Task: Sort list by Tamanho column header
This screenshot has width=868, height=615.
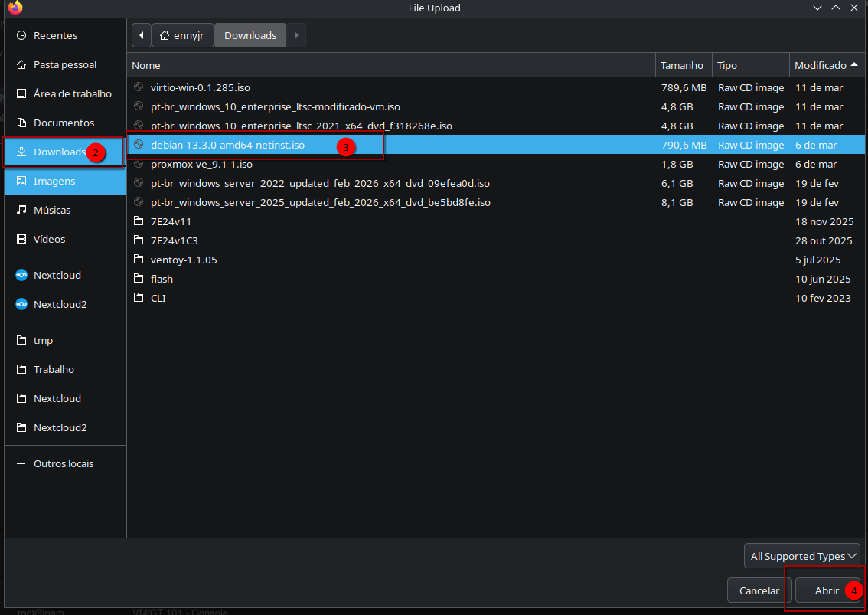Action: 681,65
